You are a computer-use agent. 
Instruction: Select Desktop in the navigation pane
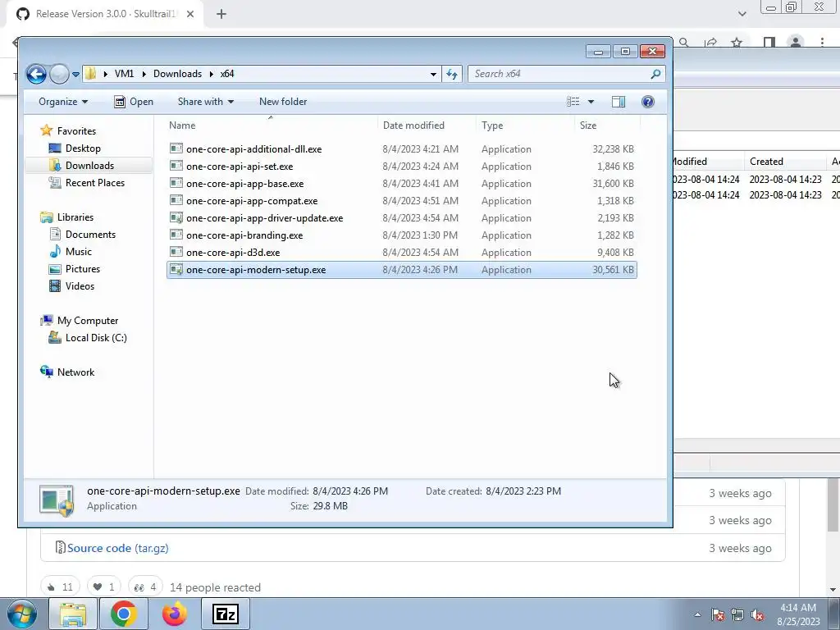pyautogui.click(x=75, y=148)
